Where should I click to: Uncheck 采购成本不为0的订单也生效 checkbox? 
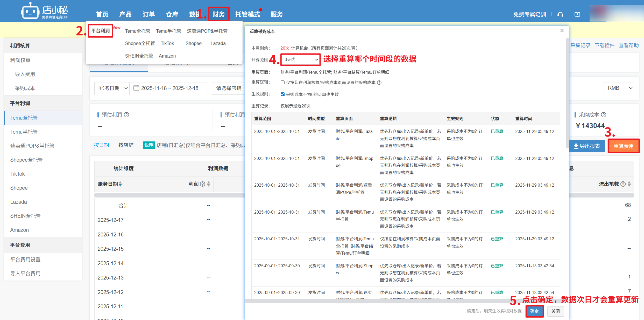click(x=282, y=94)
